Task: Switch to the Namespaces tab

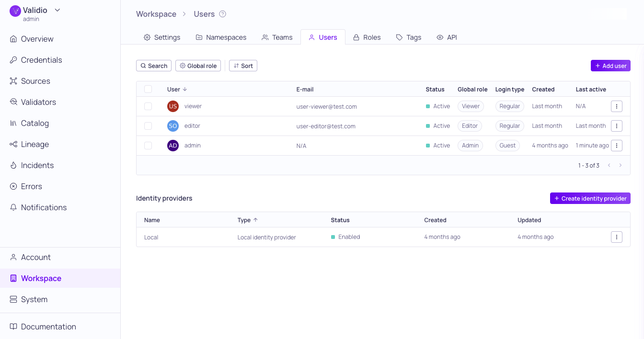Action: point(221,37)
